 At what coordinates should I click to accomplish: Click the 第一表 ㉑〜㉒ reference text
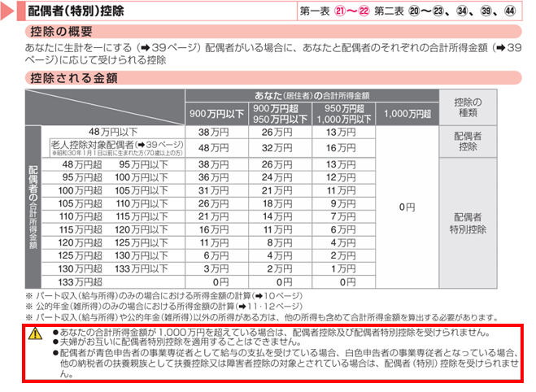point(334,11)
